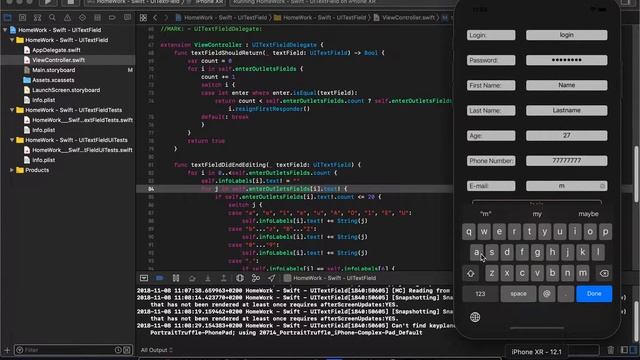Tap the 'q' key on the simulator keyboard

click(x=469, y=232)
